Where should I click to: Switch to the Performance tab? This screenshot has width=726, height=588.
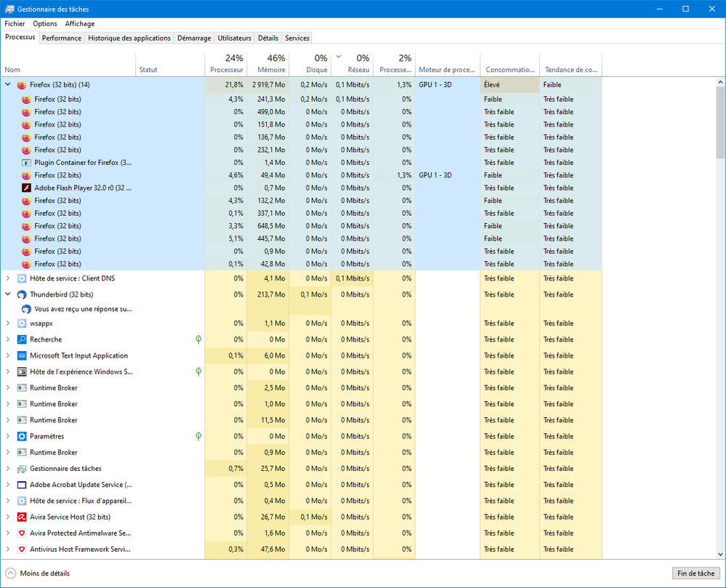coord(62,38)
